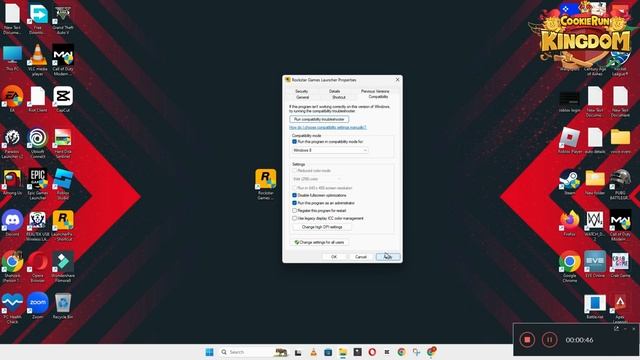The height and width of the screenshot is (360, 640).
Task: Open the Battle.net desktop shortcut
Action: click(x=595, y=306)
